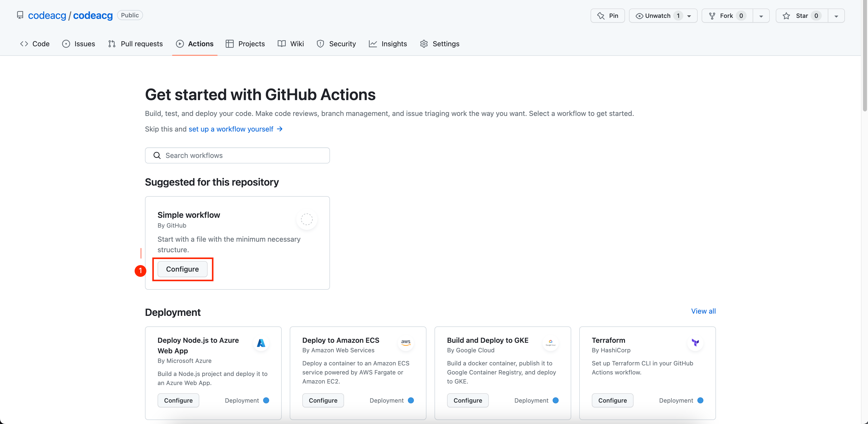Viewport: 868px width, 424px height.
Task: Click the AWS logo on Amazon ECS card
Action: [406, 342]
